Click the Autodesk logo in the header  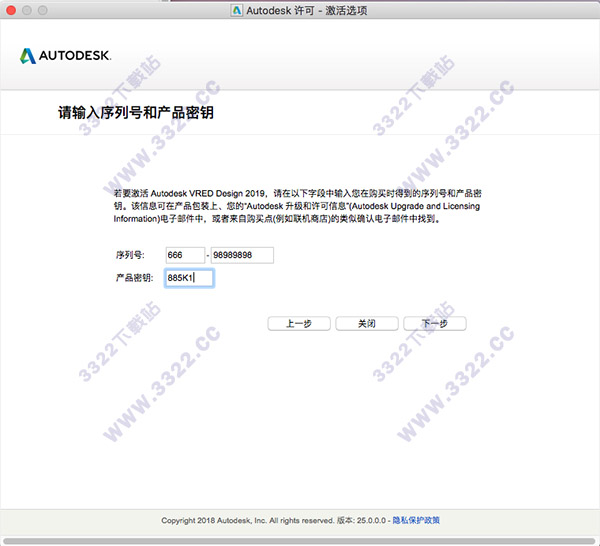click(x=65, y=56)
